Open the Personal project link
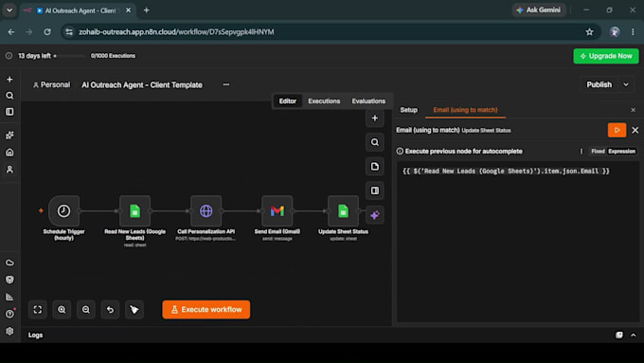 click(x=51, y=84)
